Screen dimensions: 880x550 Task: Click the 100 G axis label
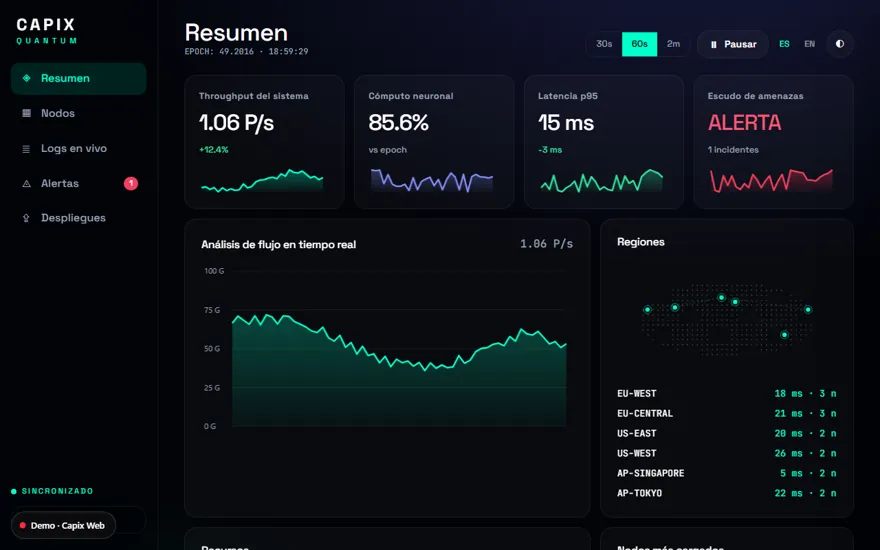click(x=214, y=271)
